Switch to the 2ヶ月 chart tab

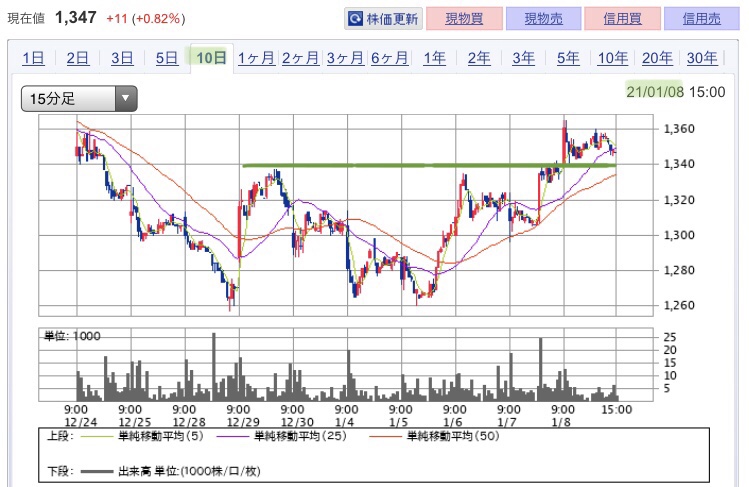point(300,58)
